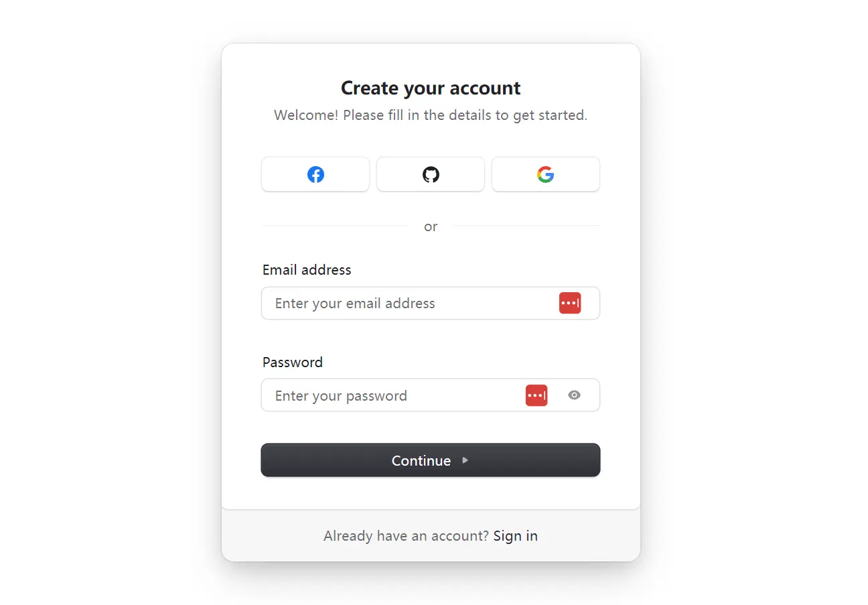The image size is (868, 605).
Task: Click the 'or' divider text
Action: tap(431, 226)
